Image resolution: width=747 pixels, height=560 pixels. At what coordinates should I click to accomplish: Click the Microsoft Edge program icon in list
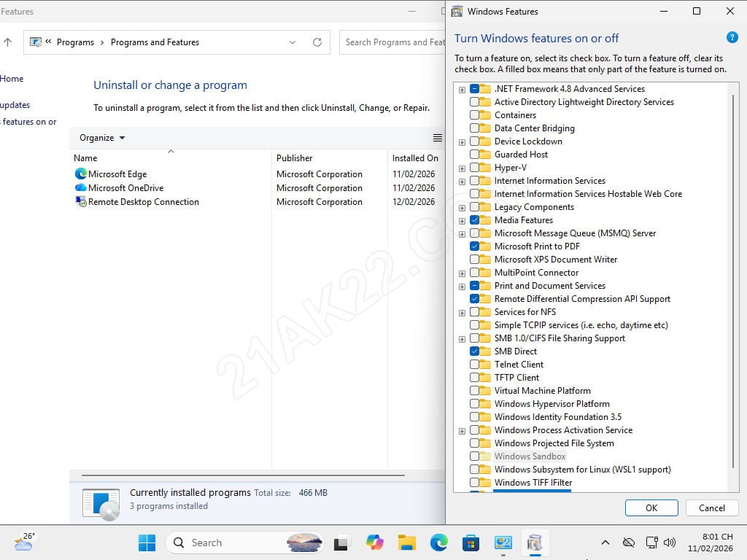[80, 174]
